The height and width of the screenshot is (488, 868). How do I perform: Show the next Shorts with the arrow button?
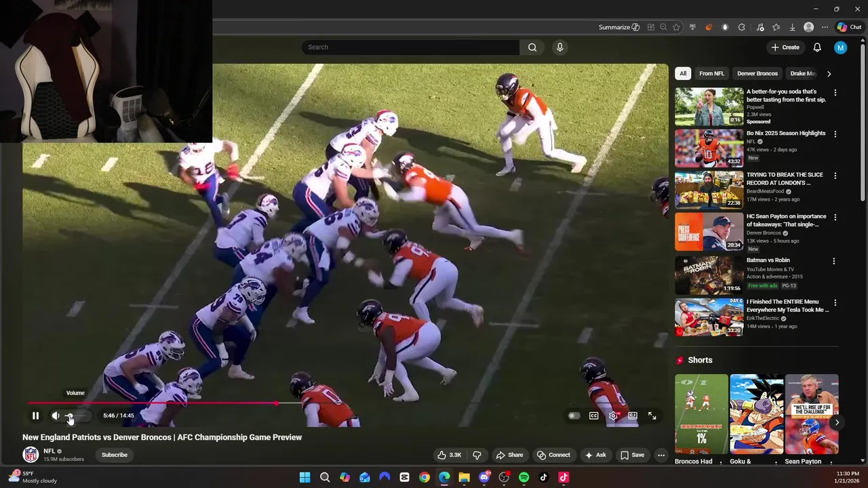click(x=837, y=422)
